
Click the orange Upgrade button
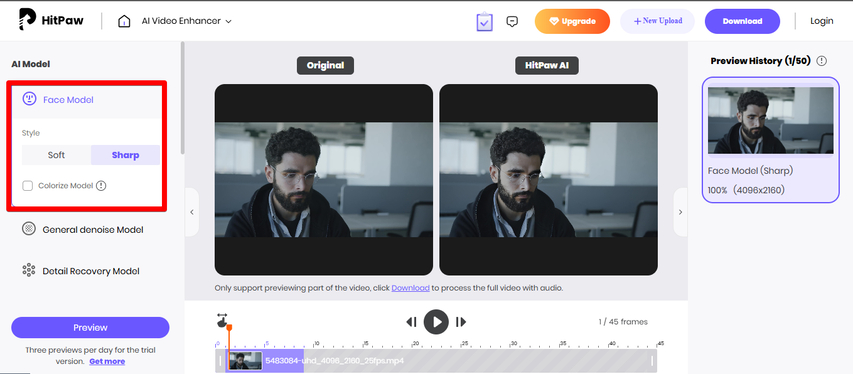click(x=572, y=21)
